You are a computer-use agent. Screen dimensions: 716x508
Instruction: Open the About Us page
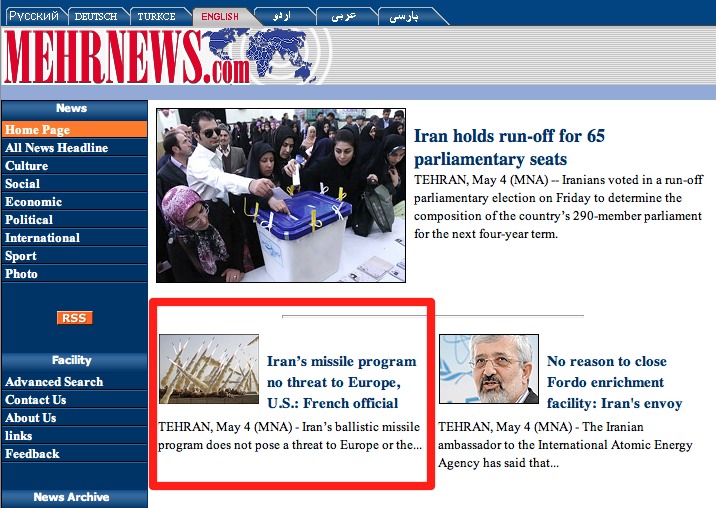click(x=74, y=418)
